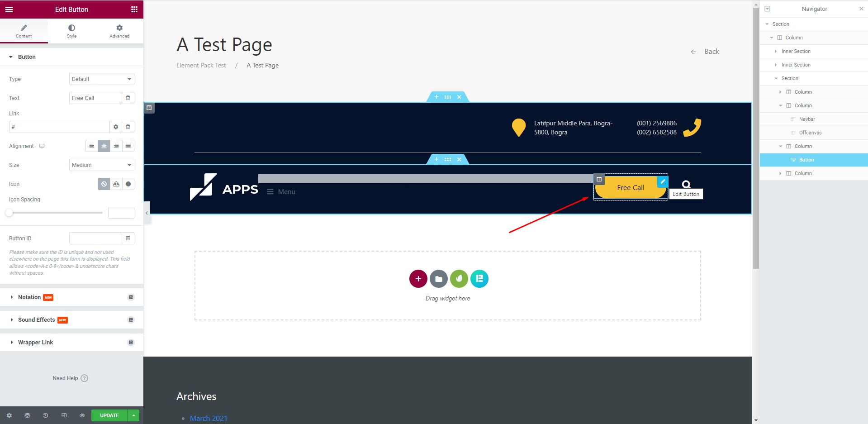Open the Type dropdown
The image size is (868, 424).
[x=101, y=79]
